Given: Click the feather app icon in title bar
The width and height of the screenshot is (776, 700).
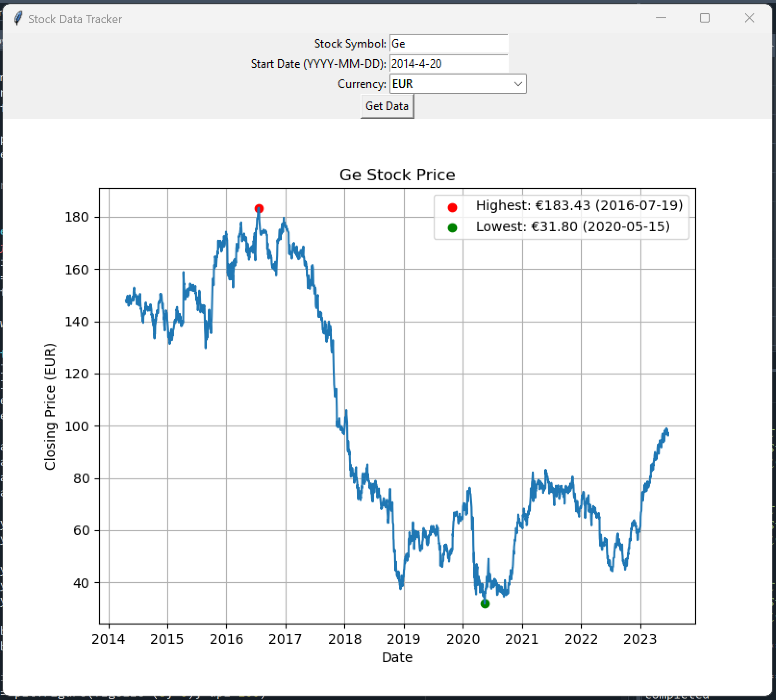Looking at the screenshot, I should point(18,19).
